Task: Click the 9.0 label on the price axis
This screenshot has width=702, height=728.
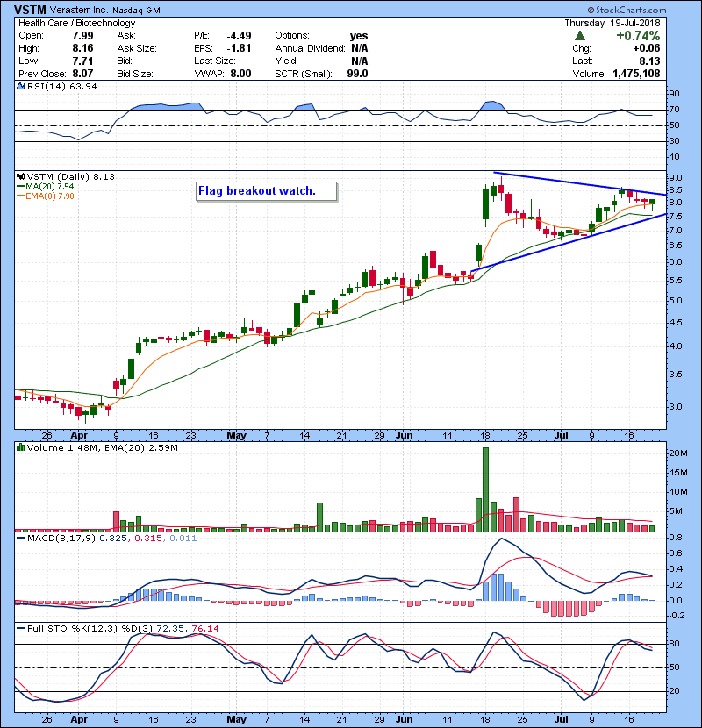Action: [x=676, y=178]
